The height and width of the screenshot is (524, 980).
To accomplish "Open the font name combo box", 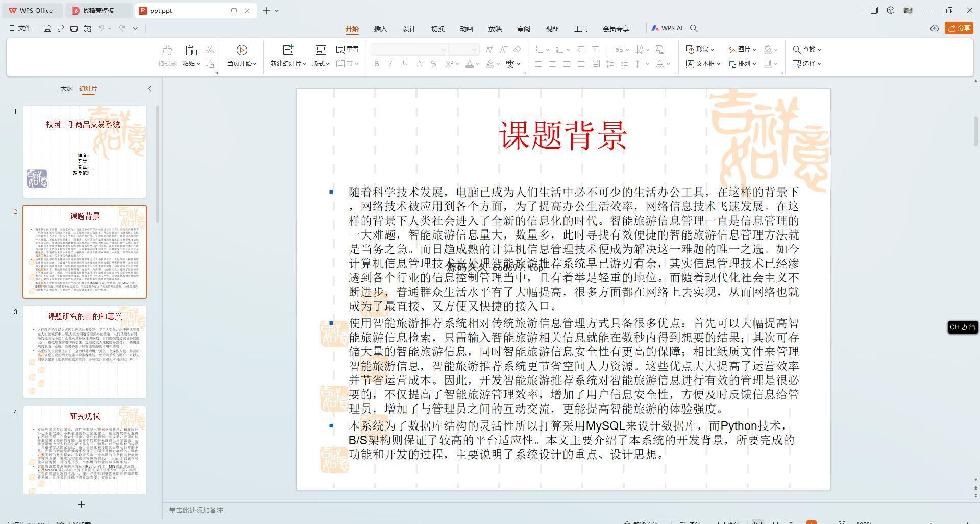I will [409, 50].
